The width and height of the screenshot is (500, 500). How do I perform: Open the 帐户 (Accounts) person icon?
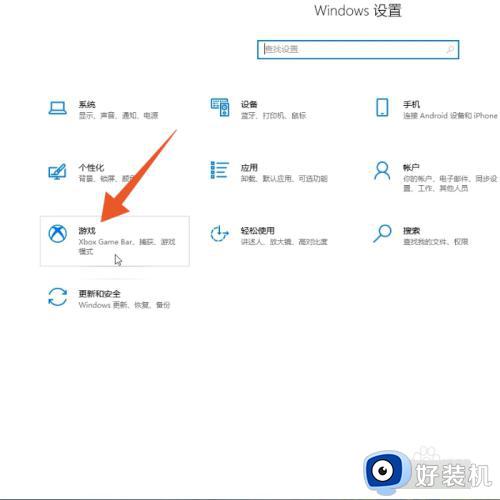tap(382, 170)
